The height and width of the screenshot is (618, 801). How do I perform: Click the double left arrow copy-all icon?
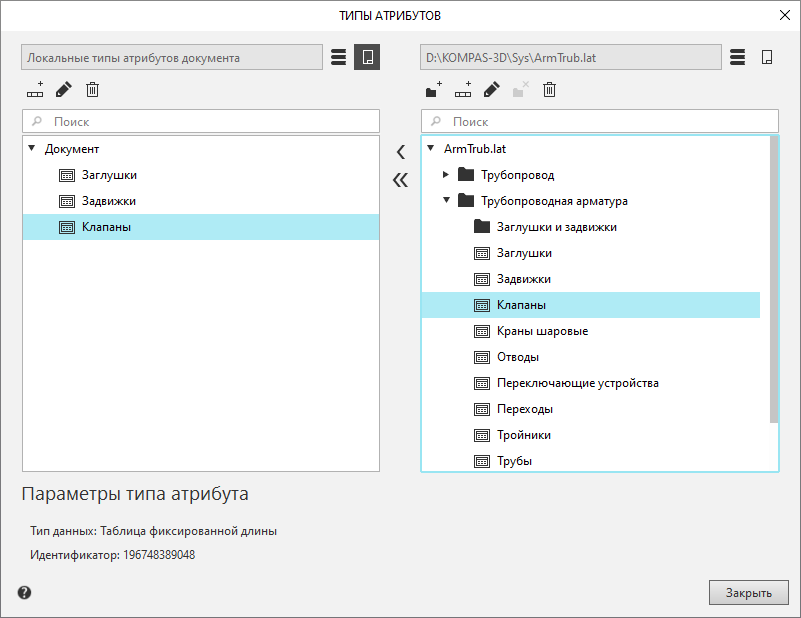(x=400, y=180)
